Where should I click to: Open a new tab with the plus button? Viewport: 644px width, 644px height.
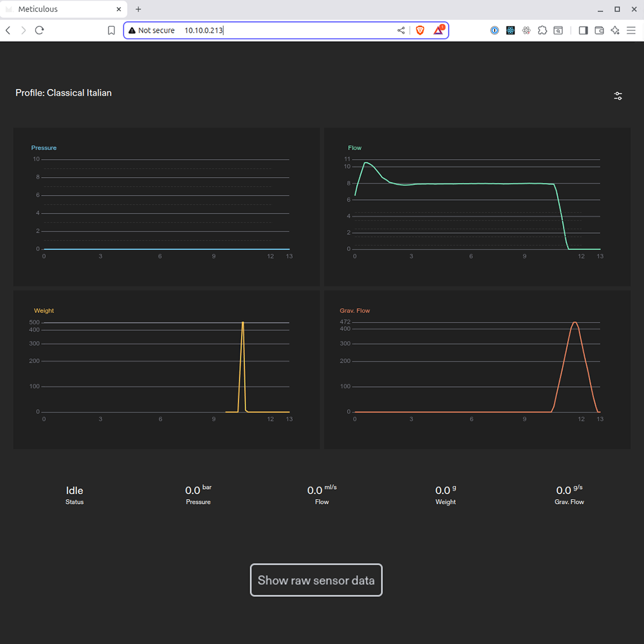[x=138, y=10]
